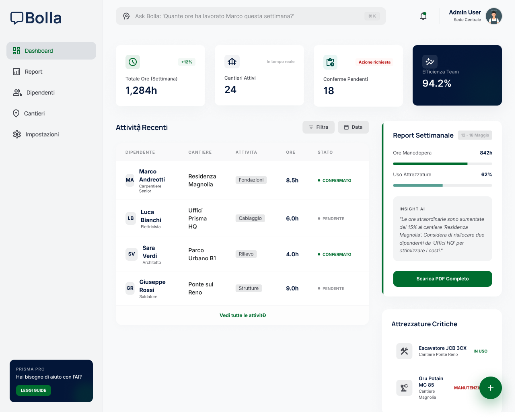Image resolution: width=518 pixels, height=420 pixels.
Task: Click the Fondazioni activity tag
Action: [x=251, y=180]
